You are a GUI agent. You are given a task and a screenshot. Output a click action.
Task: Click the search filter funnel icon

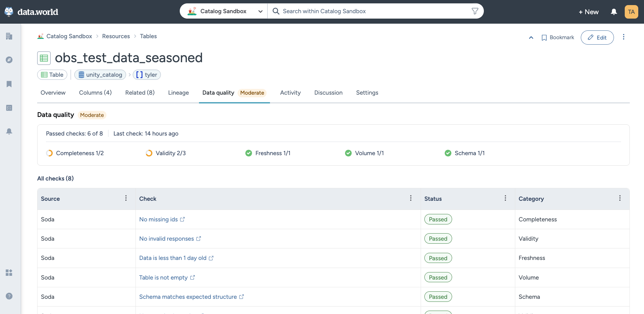click(475, 11)
